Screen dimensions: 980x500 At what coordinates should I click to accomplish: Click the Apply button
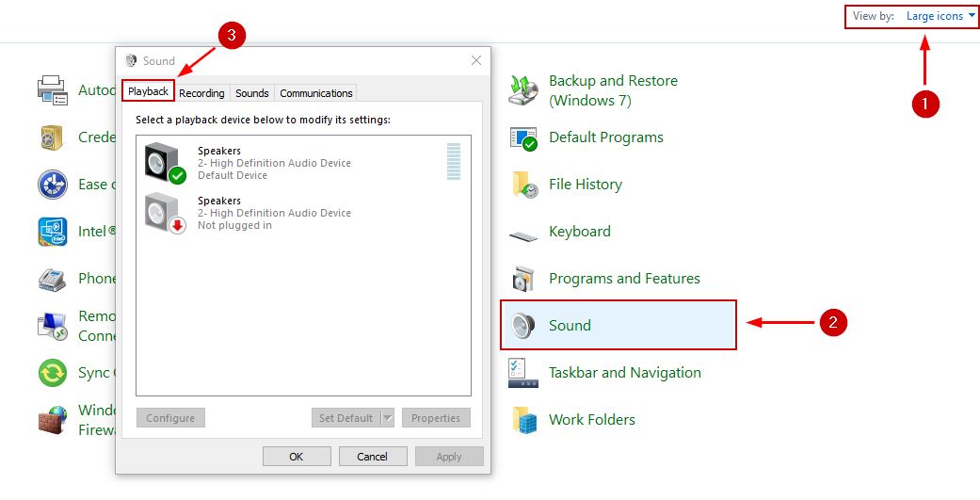tap(449, 457)
